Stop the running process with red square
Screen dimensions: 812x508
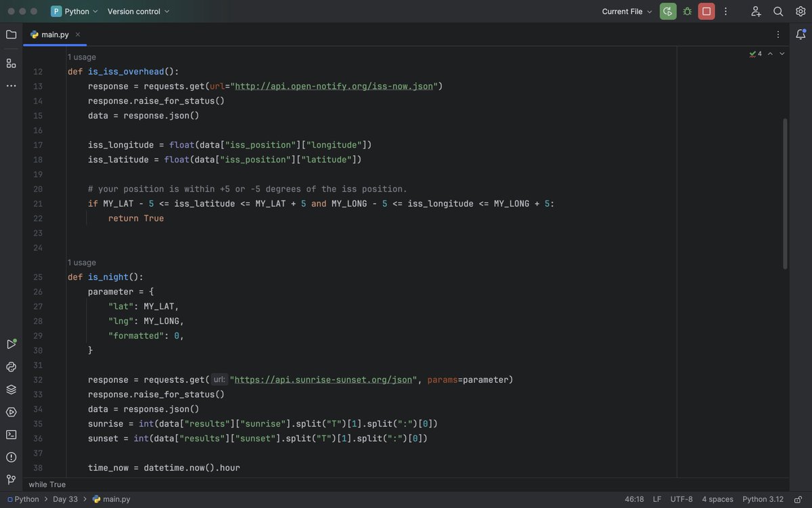click(706, 12)
